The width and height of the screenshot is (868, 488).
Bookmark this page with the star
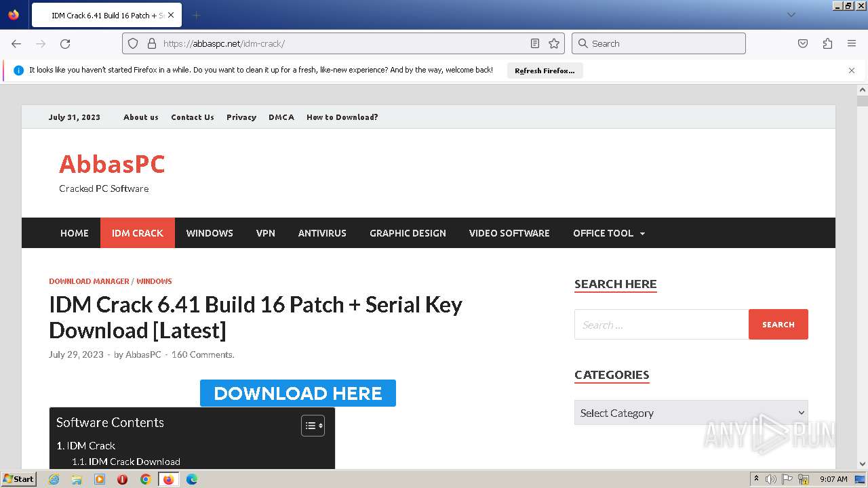point(554,43)
